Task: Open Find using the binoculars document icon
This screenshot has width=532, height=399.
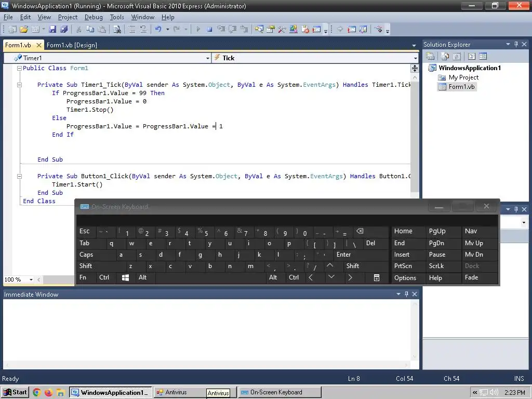Action: (117, 30)
